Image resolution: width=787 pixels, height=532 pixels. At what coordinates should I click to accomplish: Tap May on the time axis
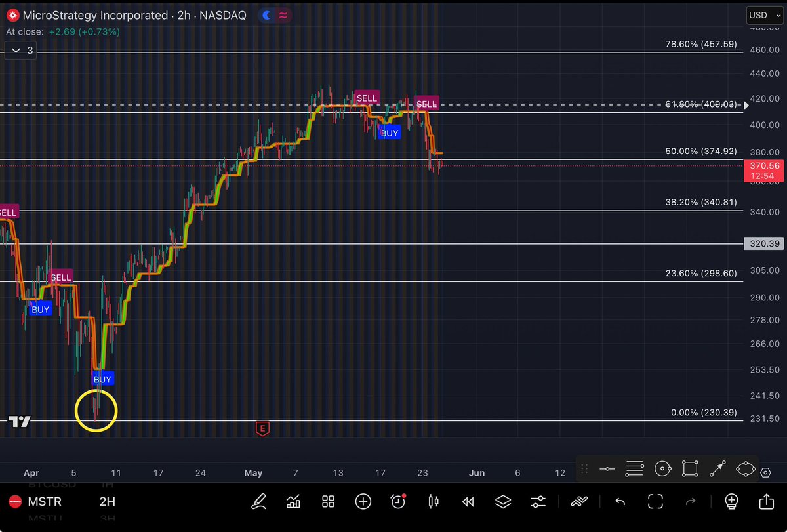(253, 472)
